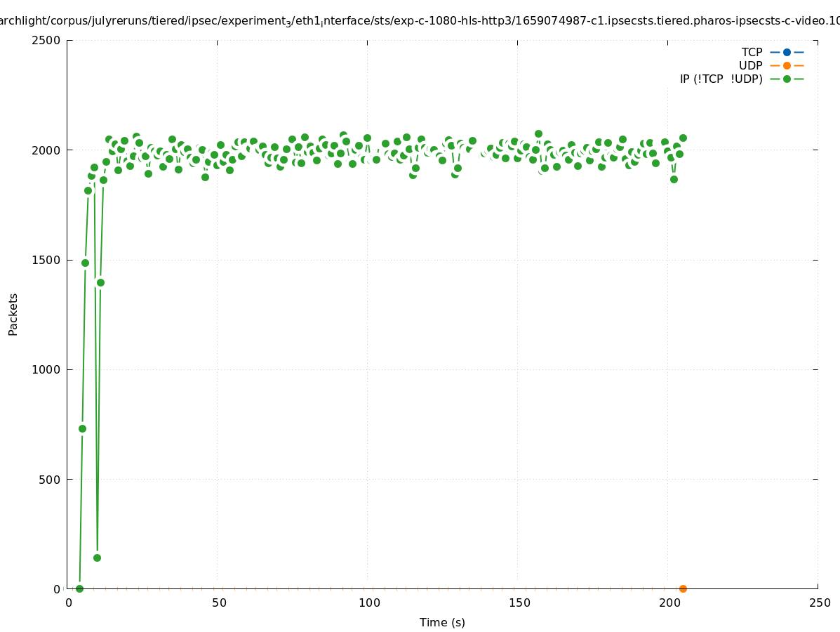The image size is (840, 632).
Task: Click the blue TCP legend marker
Action: [x=787, y=52]
